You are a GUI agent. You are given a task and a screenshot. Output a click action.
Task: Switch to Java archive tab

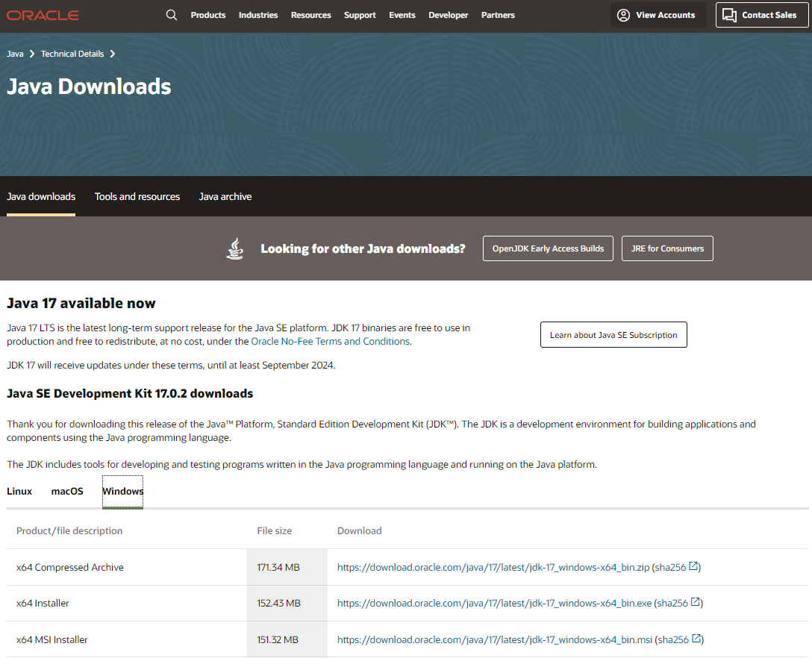tap(225, 197)
